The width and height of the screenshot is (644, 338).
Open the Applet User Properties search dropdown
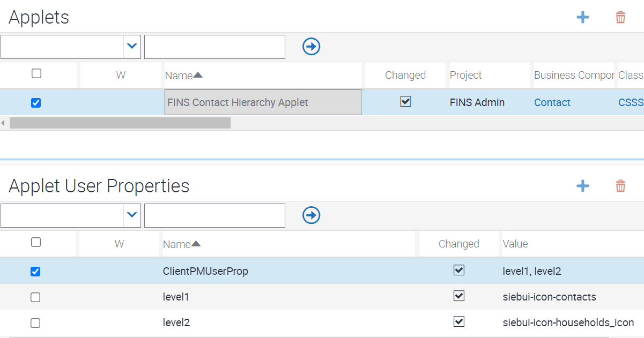[x=132, y=216]
